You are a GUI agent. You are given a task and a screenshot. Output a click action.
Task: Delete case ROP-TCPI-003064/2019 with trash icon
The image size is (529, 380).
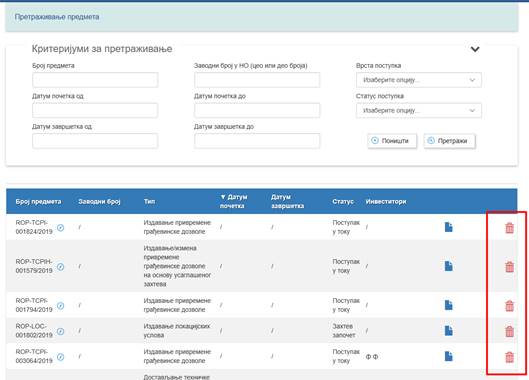tap(509, 357)
